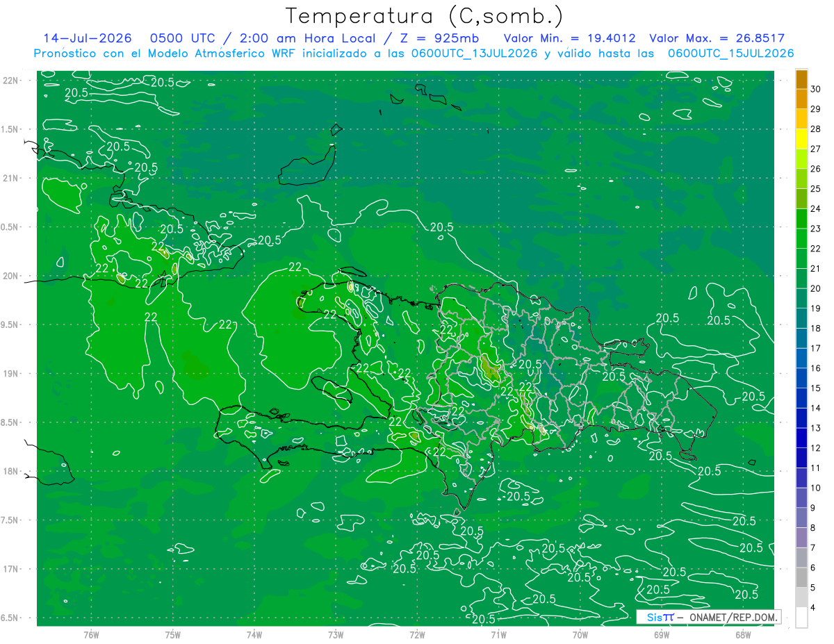The image size is (834, 644).
Task: Click the '18N' latitude axis label
Action: (x=10, y=472)
